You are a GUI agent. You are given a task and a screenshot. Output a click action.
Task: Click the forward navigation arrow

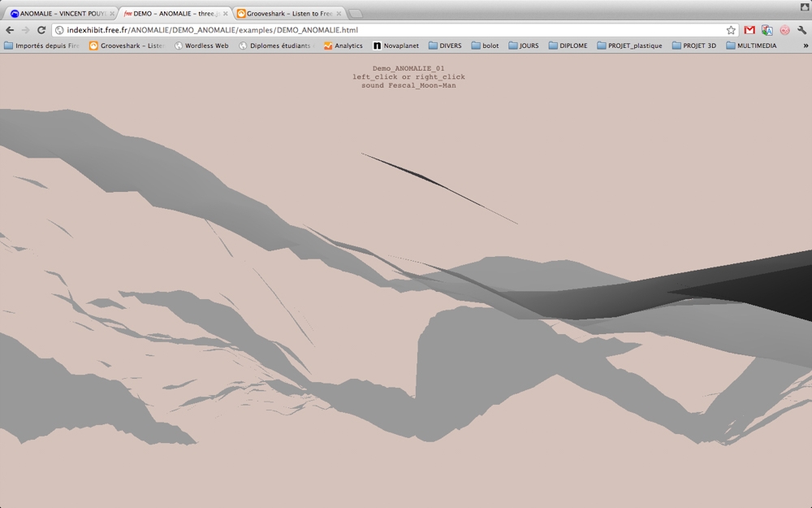pyautogui.click(x=25, y=30)
